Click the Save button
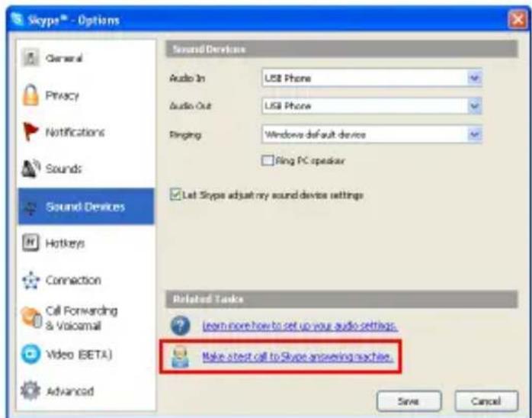The height and width of the screenshot is (418, 532). tap(409, 401)
